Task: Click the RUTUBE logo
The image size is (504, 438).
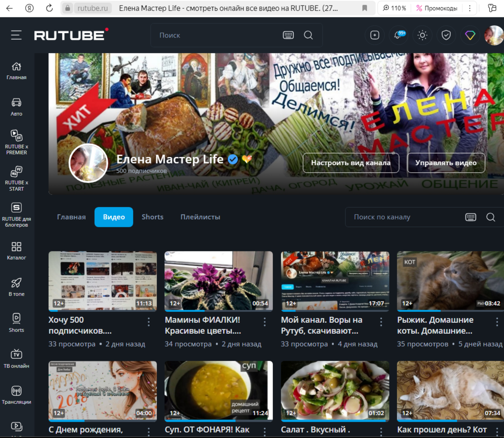Action: click(71, 35)
